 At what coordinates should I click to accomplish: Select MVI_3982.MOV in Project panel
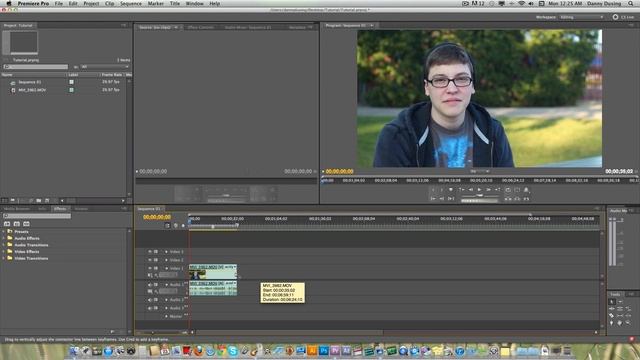[x=32, y=90]
